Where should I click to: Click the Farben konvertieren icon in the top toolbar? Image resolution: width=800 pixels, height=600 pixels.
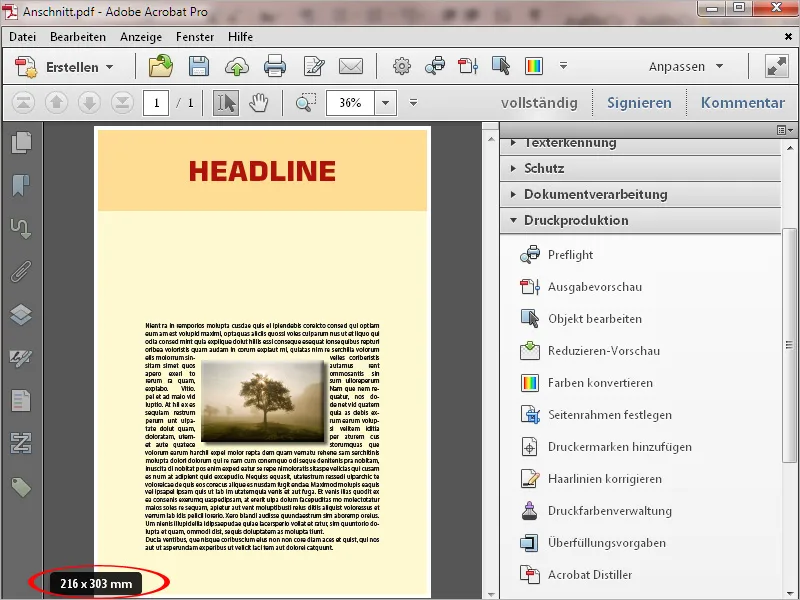(534, 66)
